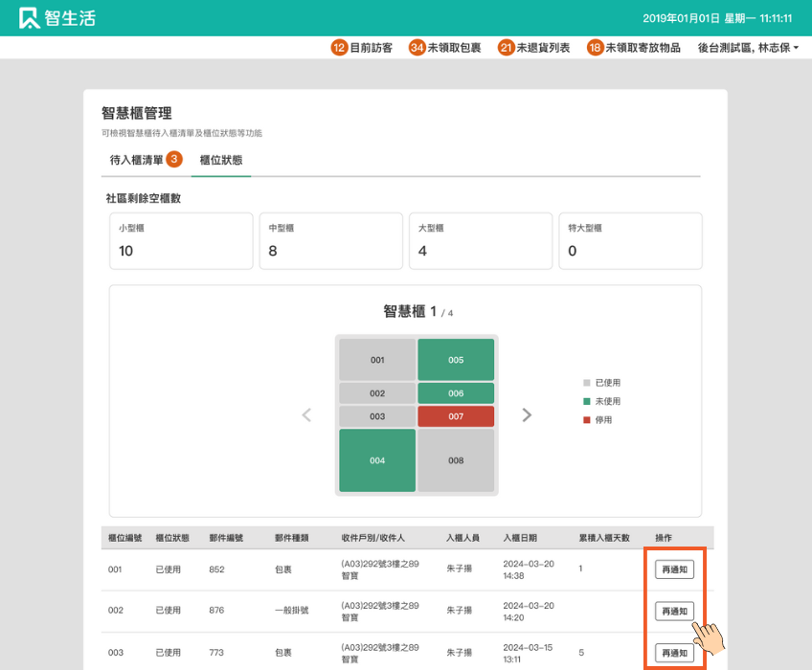Screen dimensions: 812x670
Task: Expand user menu 後台測試區, 林志保
Action: (x=748, y=47)
